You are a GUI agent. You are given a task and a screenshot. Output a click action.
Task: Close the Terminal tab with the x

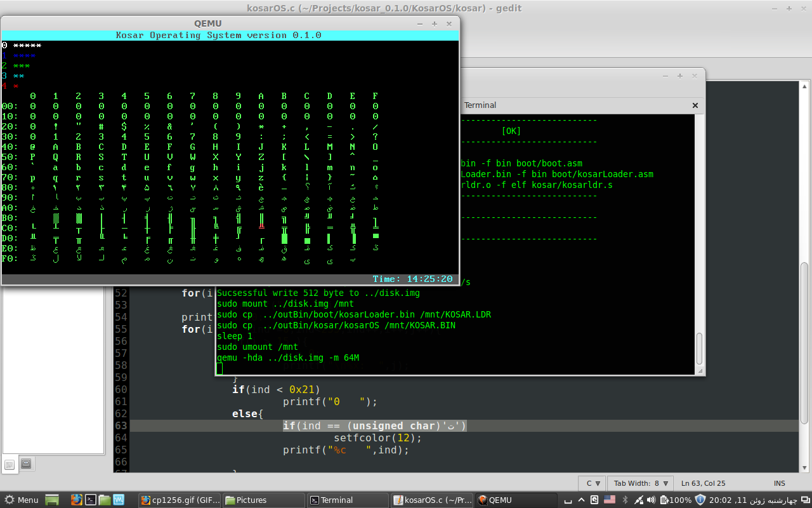tap(695, 105)
